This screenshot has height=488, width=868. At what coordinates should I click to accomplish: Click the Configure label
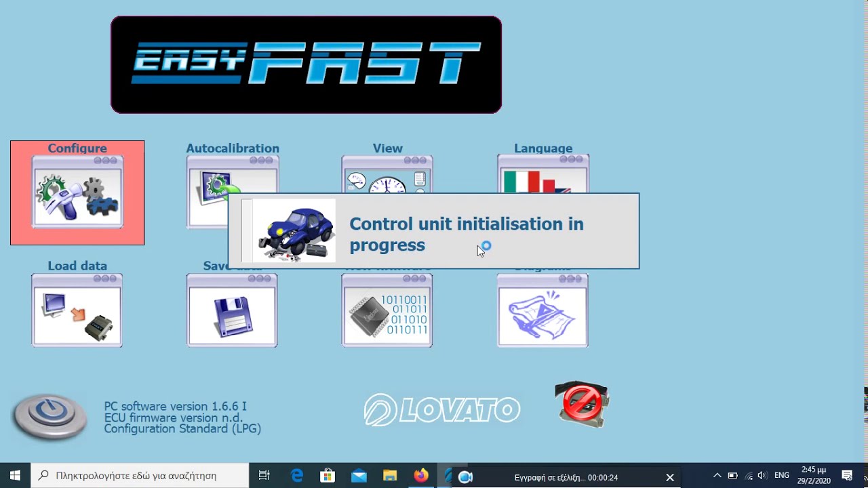[77, 148]
